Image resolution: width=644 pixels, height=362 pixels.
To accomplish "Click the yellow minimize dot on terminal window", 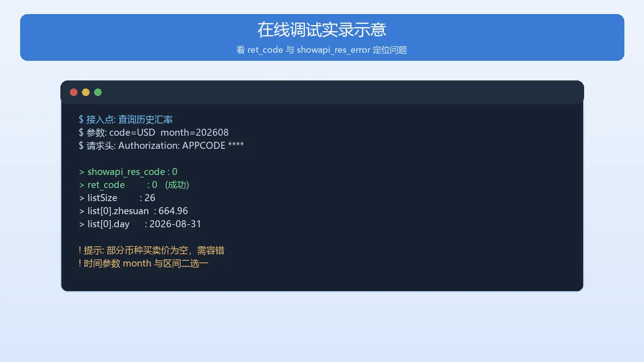I will [x=86, y=92].
